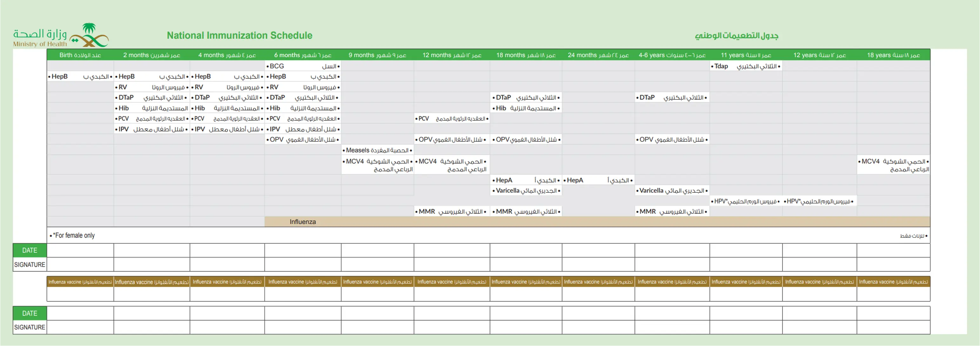Screen dimensions: 980x346
Task: Click first brown Influenza vaccine header cell
Action: 80,282
